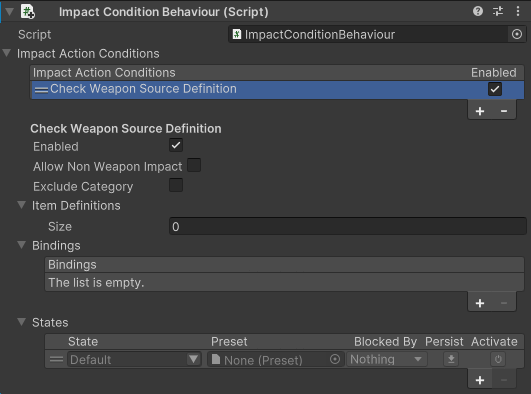The image size is (531, 394).
Task: Open component preset selector sliders icon
Action: (498, 12)
